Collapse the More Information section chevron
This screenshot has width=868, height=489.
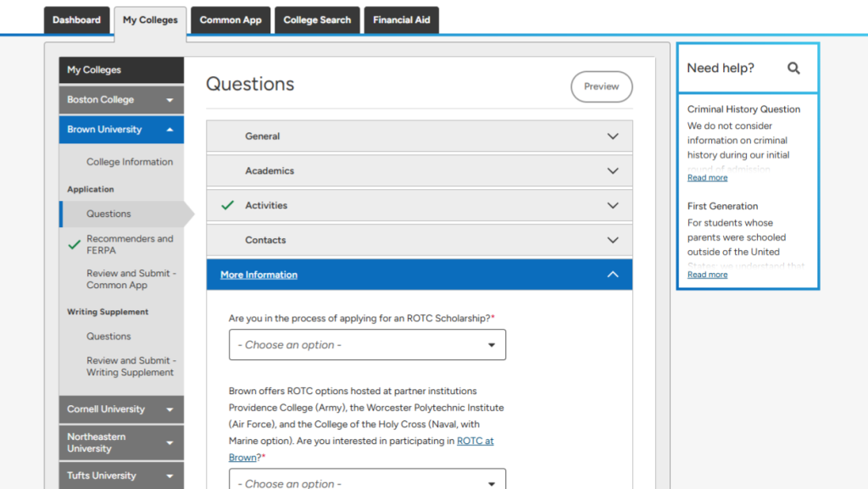(613, 275)
